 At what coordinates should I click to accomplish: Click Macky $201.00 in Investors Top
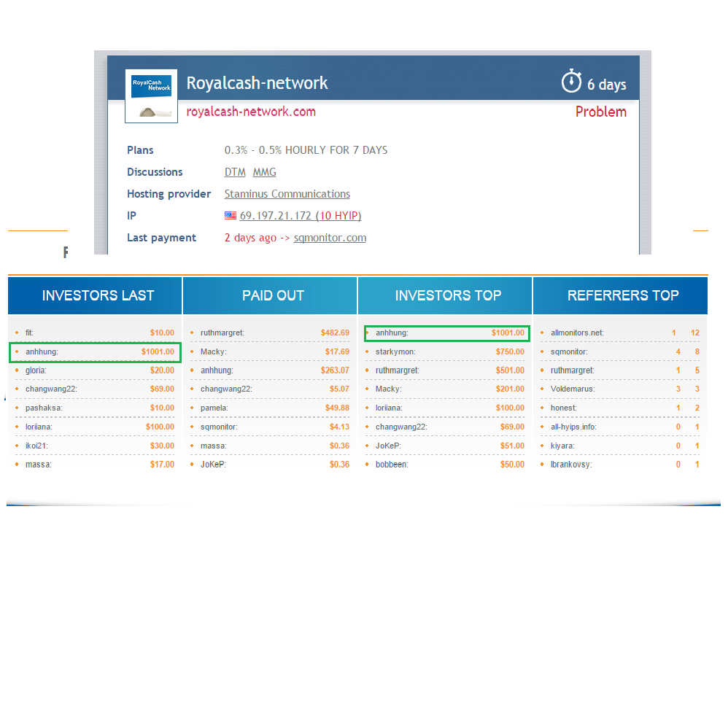pyautogui.click(x=445, y=389)
